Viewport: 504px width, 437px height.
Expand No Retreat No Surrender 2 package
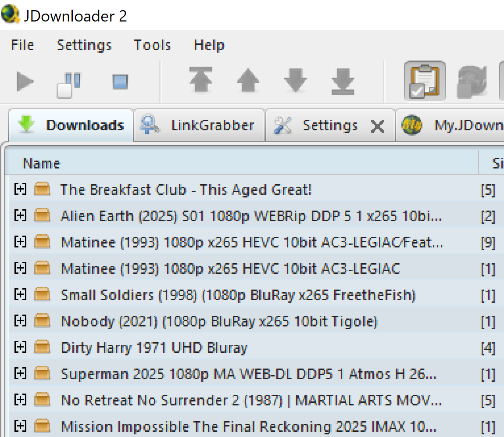coord(20,400)
